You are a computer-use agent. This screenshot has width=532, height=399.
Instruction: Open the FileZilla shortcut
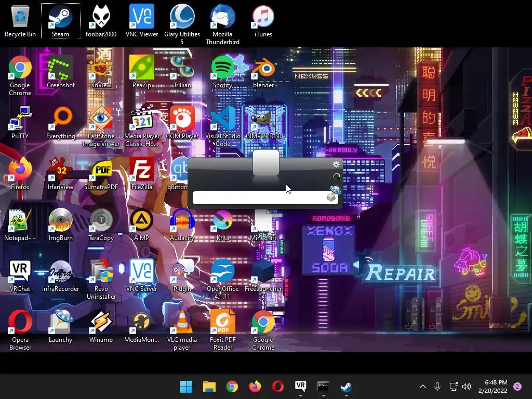tap(142, 174)
